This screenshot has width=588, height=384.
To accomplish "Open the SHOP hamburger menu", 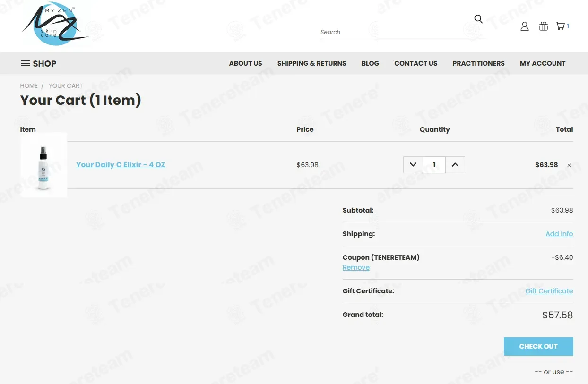I will (38, 63).
